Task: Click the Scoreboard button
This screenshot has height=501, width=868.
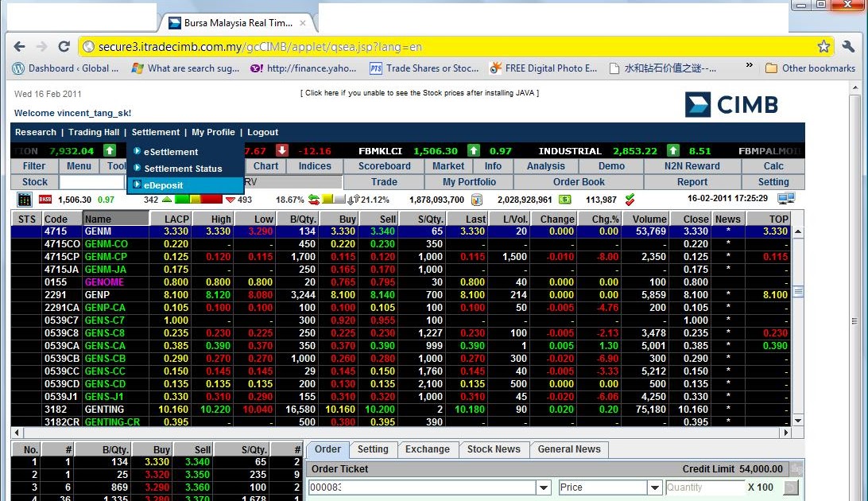Action: (x=384, y=166)
